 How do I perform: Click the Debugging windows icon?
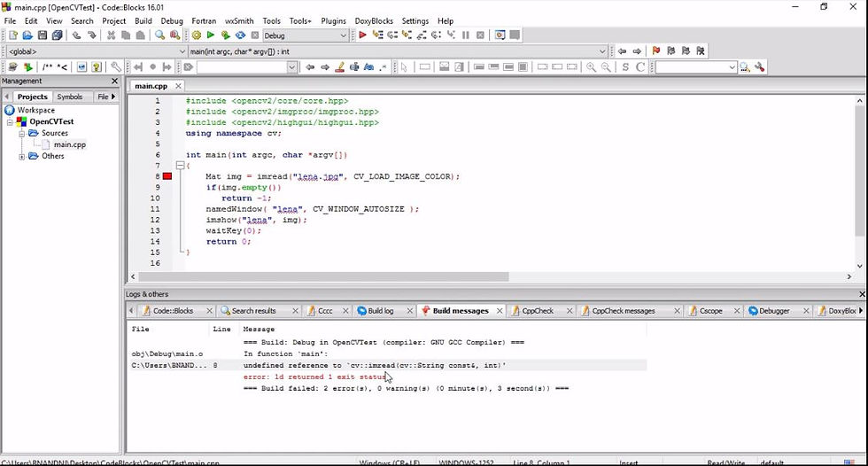pyautogui.click(x=500, y=35)
